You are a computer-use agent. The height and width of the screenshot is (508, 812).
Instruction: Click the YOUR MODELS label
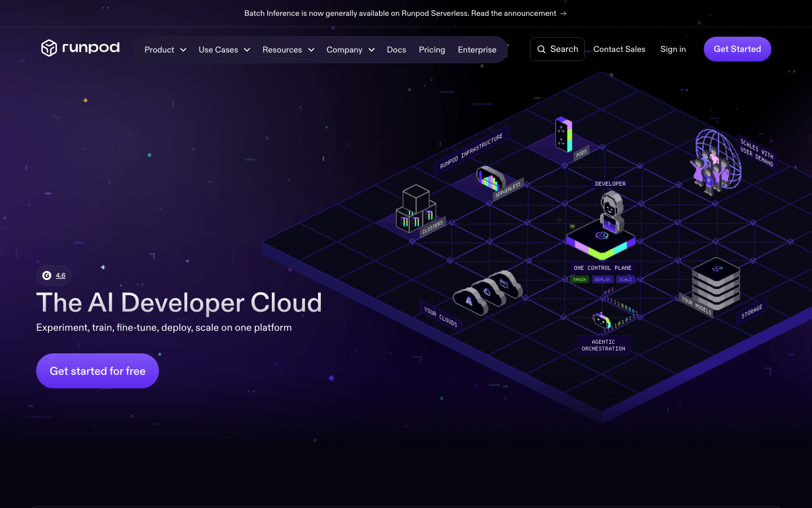pyautogui.click(x=696, y=304)
